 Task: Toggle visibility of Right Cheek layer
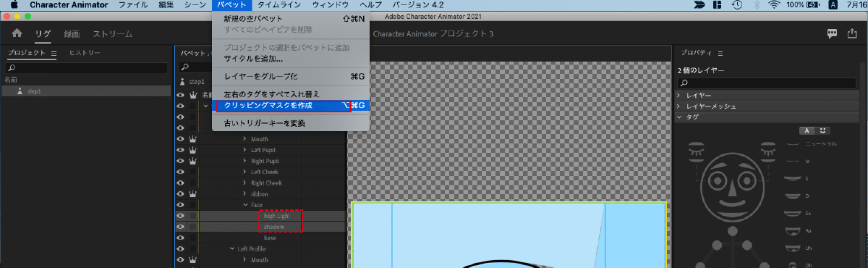pyautogui.click(x=181, y=183)
